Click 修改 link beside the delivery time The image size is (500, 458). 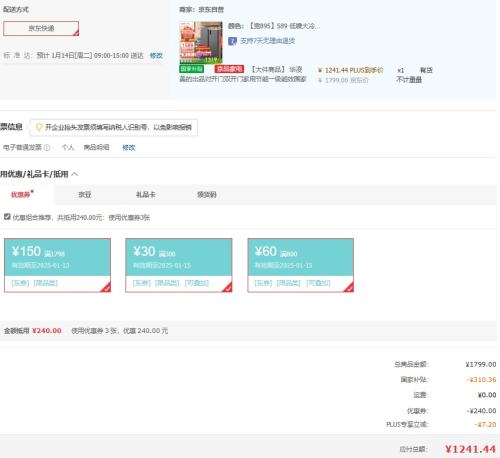[156, 55]
